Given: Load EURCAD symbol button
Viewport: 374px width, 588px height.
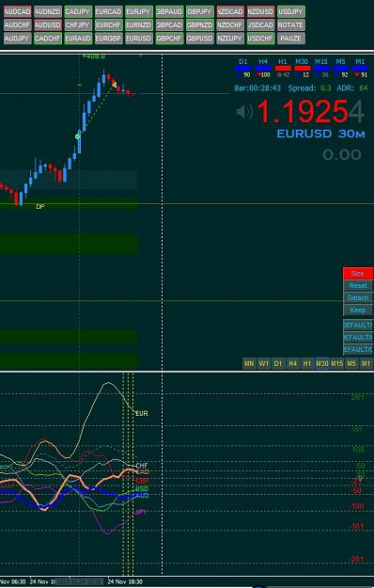Looking at the screenshot, I should [108, 11].
